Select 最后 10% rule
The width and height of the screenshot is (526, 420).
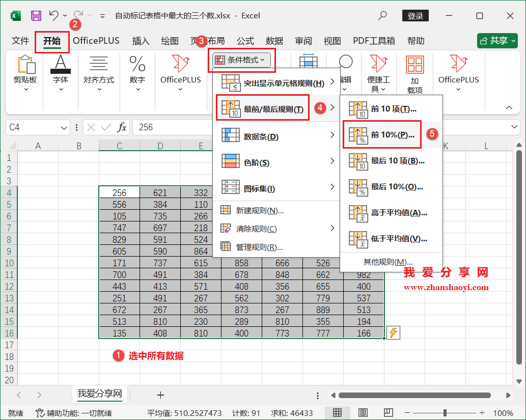(391, 187)
